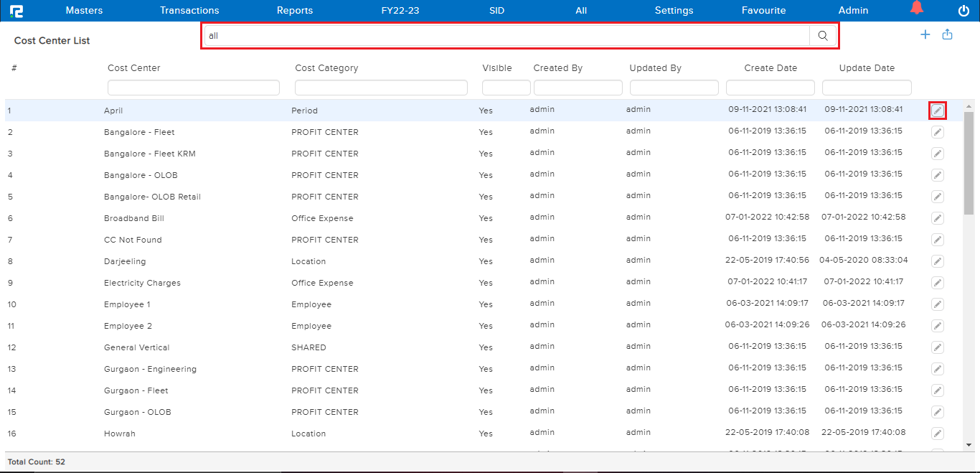Edit the Howrah row pencil icon
Image resolution: width=980 pixels, height=473 pixels.
tap(937, 434)
